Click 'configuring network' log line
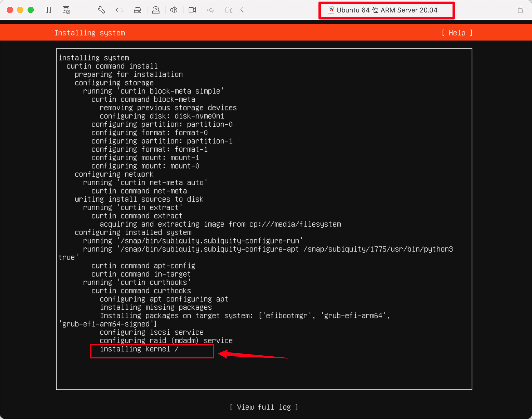The image size is (532, 419). (x=114, y=174)
